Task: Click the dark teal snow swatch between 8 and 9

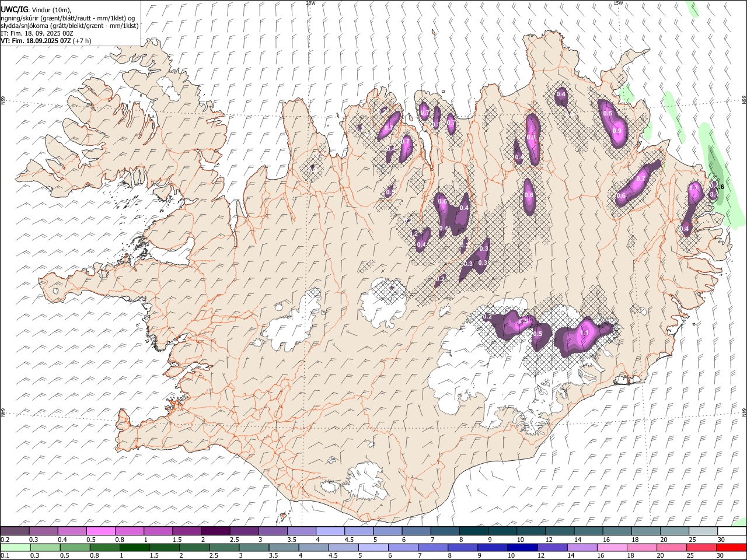Action: (474, 531)
